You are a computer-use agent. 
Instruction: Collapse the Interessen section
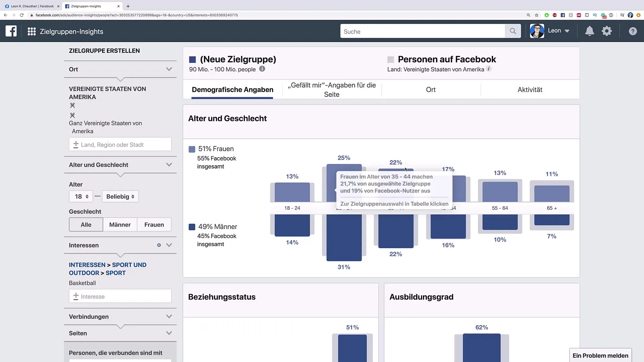pyautogui.click(x=169, y=245)
